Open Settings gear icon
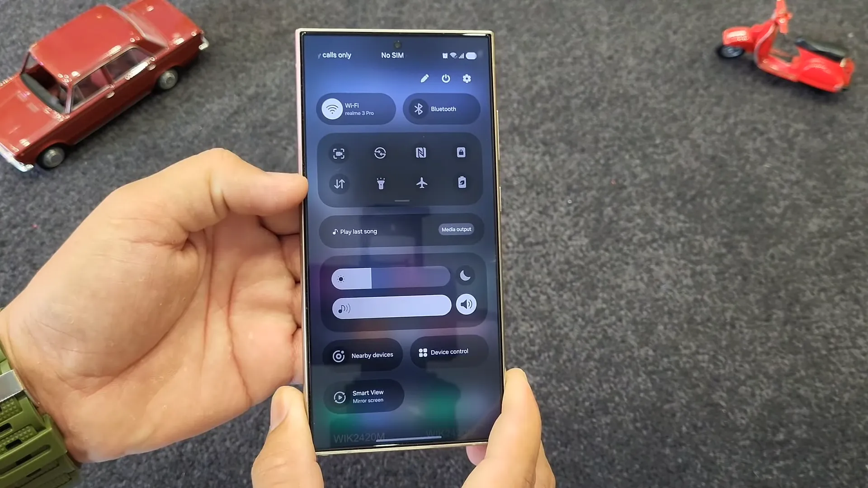 tap(467, 79)
